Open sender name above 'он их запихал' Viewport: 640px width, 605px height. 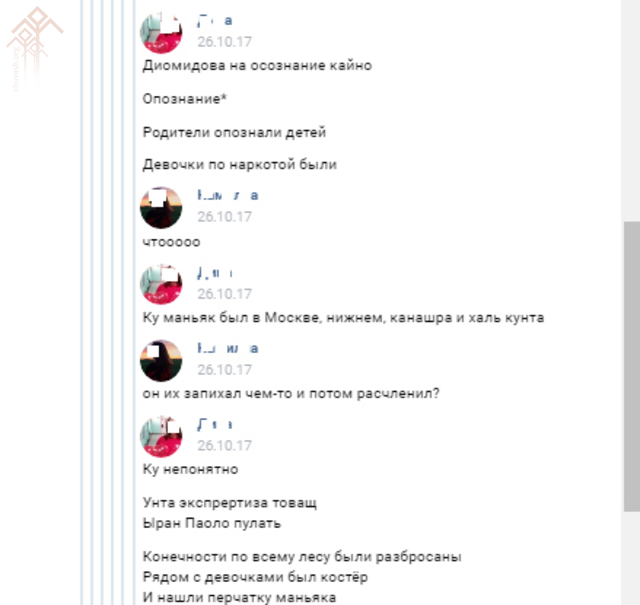(228, 348)
